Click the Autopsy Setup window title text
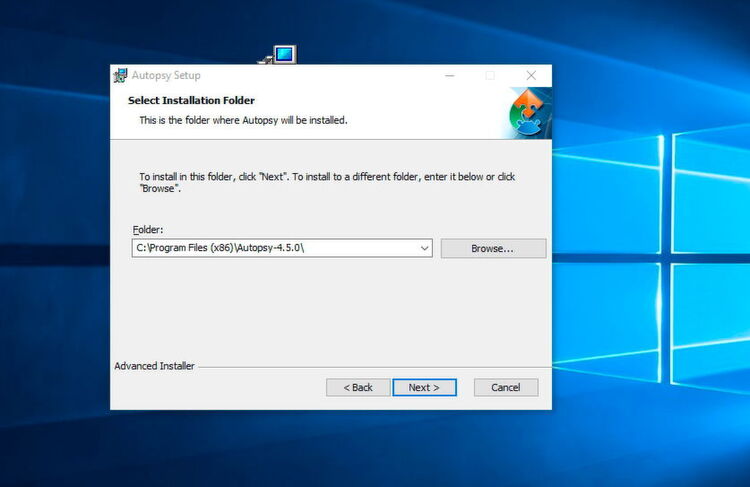 166,76
